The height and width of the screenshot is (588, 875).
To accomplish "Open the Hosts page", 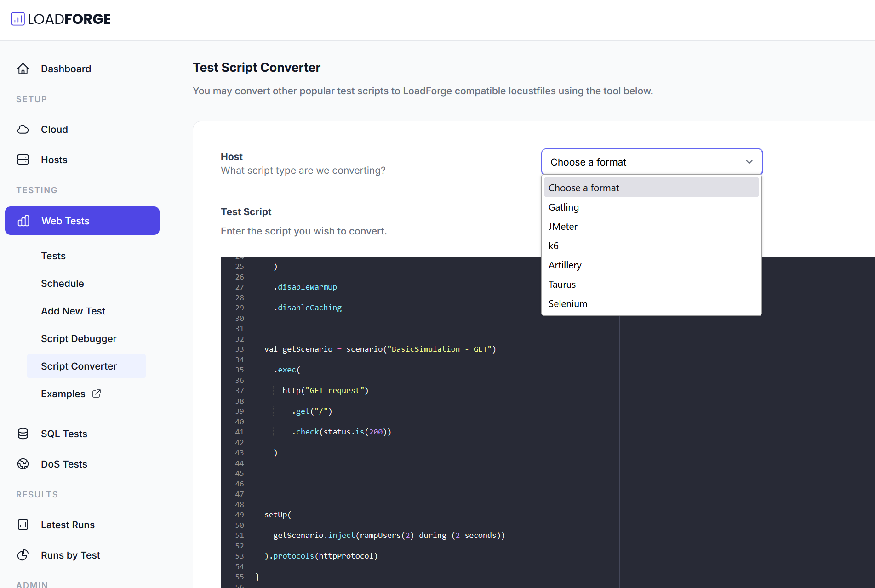I will click(x=54, y=160).
